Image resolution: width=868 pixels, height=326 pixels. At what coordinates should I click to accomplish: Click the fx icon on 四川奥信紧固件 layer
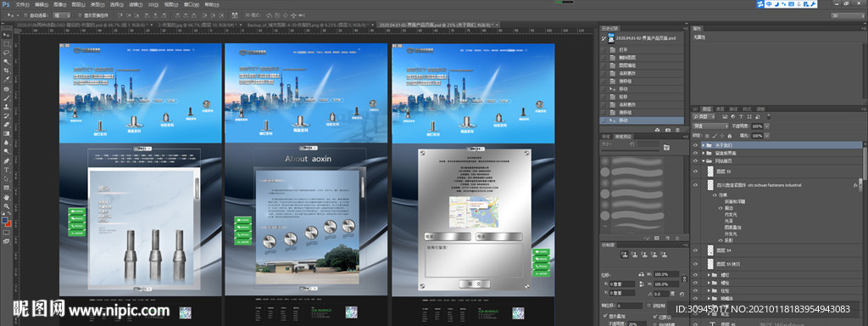(855, 185)
